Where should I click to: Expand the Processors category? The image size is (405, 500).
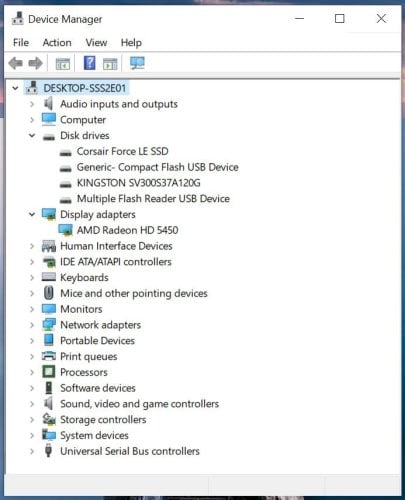32,372
